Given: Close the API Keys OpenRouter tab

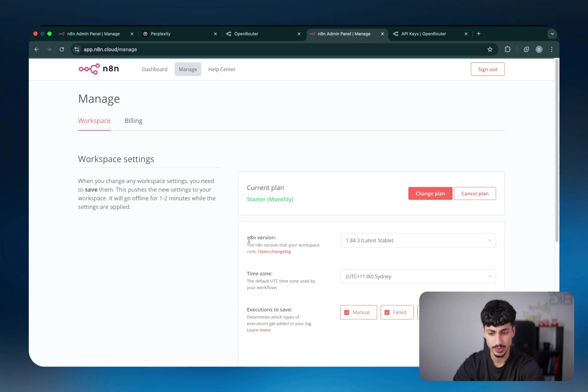Looking at the screenshot, I should click(466, 34).
